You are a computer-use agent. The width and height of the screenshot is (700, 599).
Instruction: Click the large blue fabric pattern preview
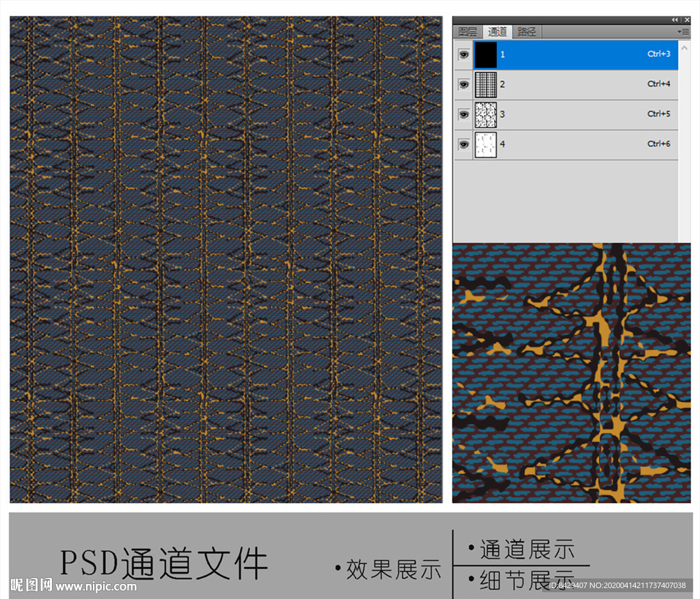click(226, 260)
